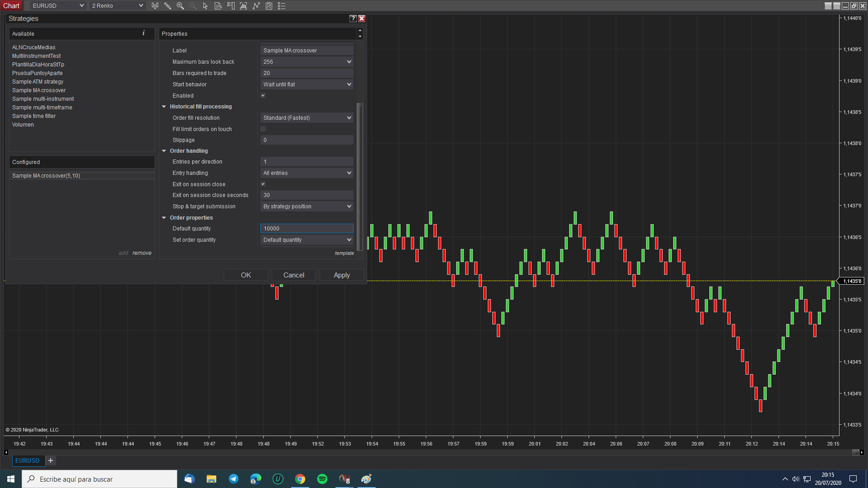Switch to the EURUSD chart tab
The width and height of the screenshot is (868, 488).
tap(28, 460)
